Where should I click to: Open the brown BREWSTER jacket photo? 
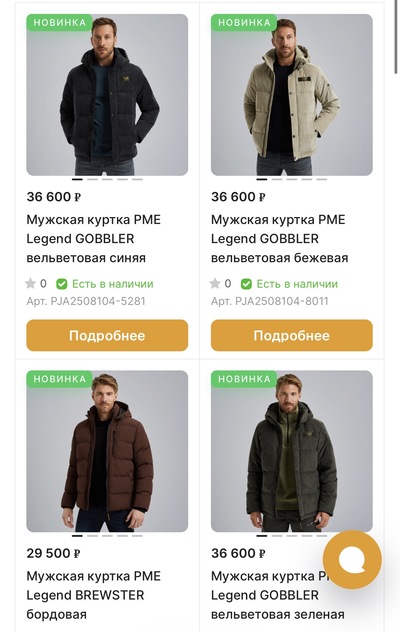(x=107, y=451)
